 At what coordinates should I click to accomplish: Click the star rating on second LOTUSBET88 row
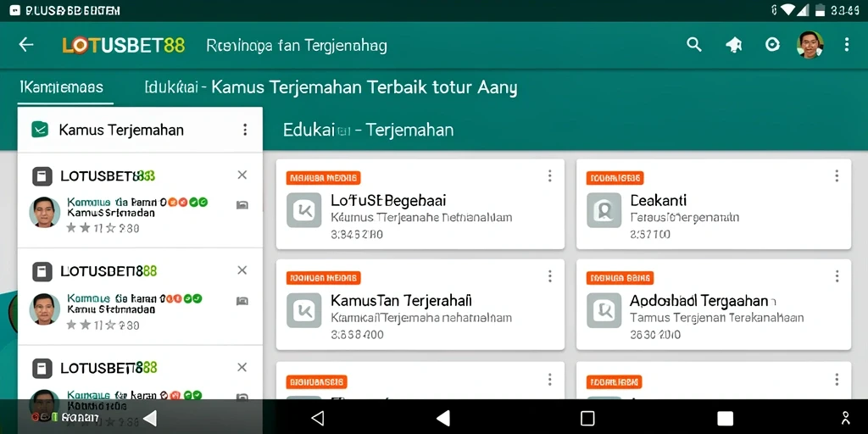[103, 325]
